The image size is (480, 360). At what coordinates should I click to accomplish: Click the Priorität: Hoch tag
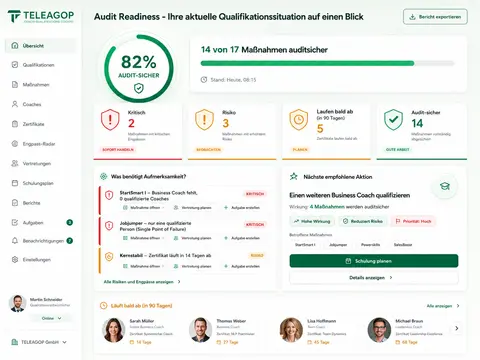pos(413,221)
